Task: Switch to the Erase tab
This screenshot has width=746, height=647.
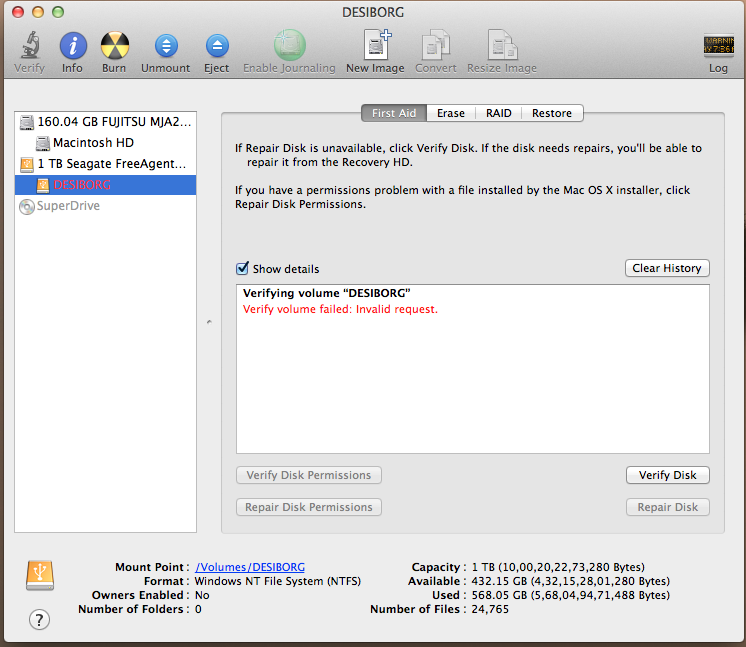Action: (451, 113)
